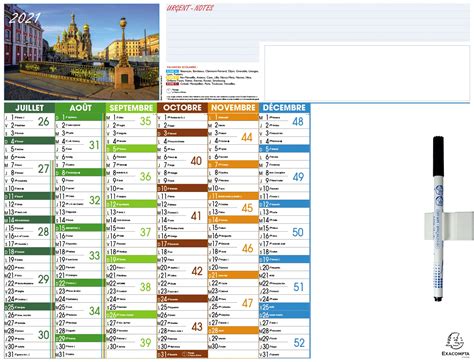
Task: Click week number 33 in Août
Action: [95, 256]
